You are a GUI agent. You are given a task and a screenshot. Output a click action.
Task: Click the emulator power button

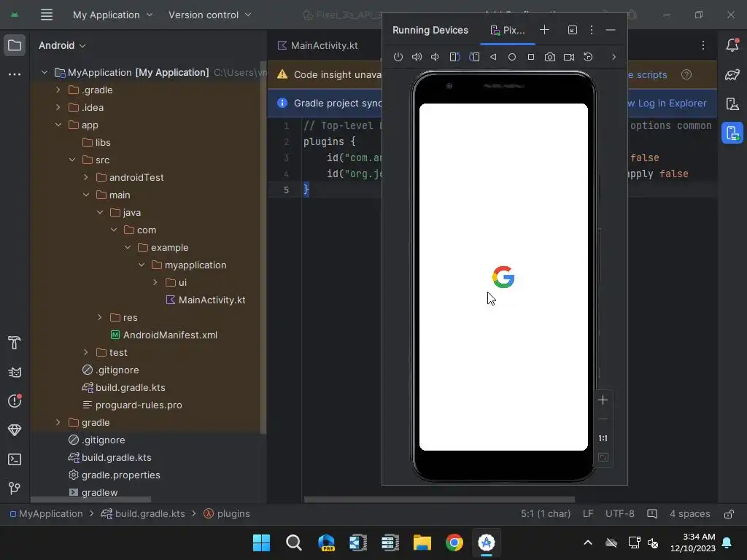click(x=398, y=57)
